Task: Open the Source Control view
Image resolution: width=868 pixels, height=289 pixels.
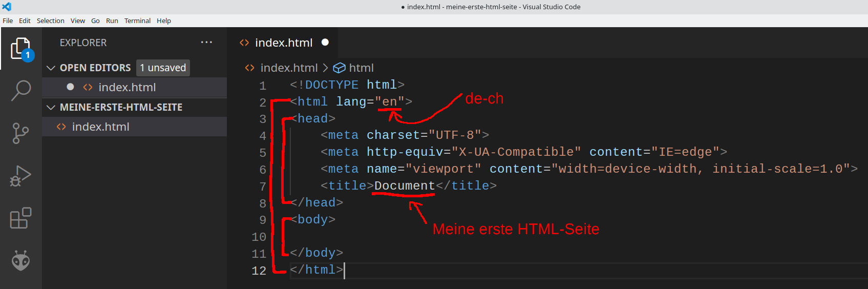Action: 20,133
